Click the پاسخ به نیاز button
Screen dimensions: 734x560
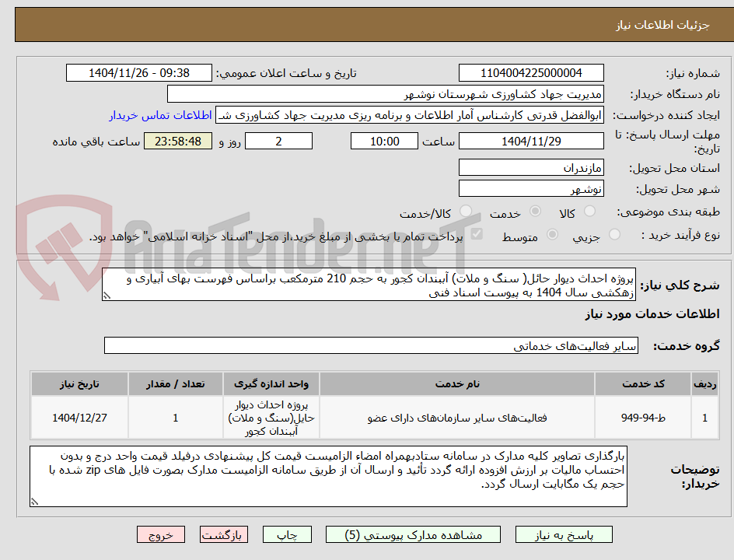click(x=564, y=534)
